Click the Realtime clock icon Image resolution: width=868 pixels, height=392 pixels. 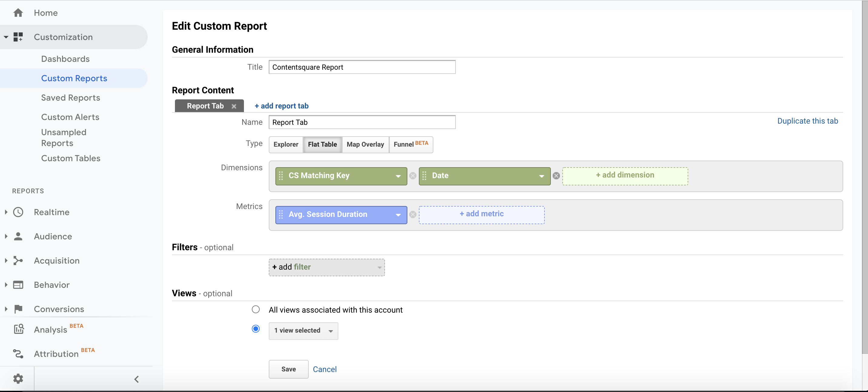click(x=18, y=212)
